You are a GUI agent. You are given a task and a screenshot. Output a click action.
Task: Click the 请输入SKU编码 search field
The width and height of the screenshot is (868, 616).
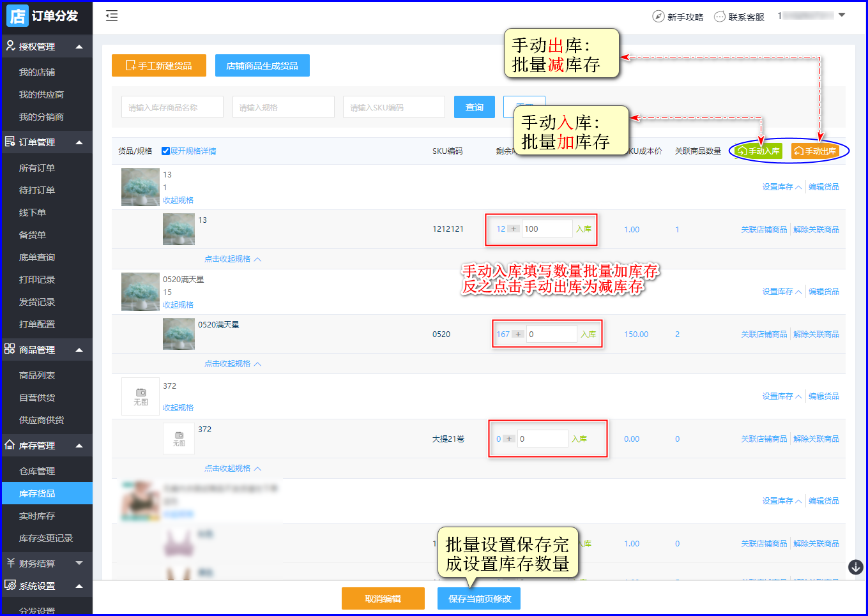click(393, 107)
